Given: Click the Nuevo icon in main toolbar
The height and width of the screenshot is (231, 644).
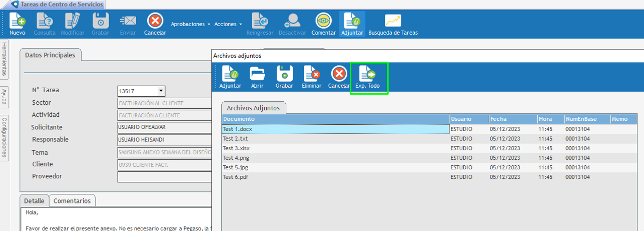Looking at the screenshot, I should [x=17, y=22].
